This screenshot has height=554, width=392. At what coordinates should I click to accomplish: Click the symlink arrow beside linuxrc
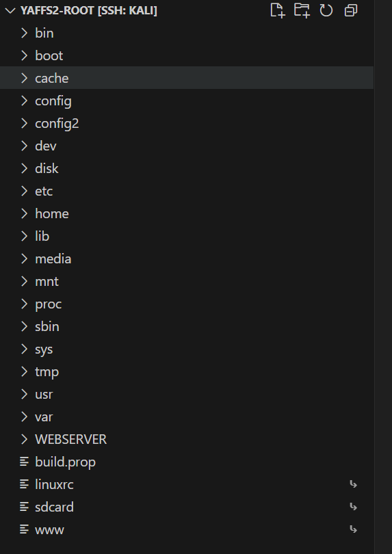[x=353, y=484]
